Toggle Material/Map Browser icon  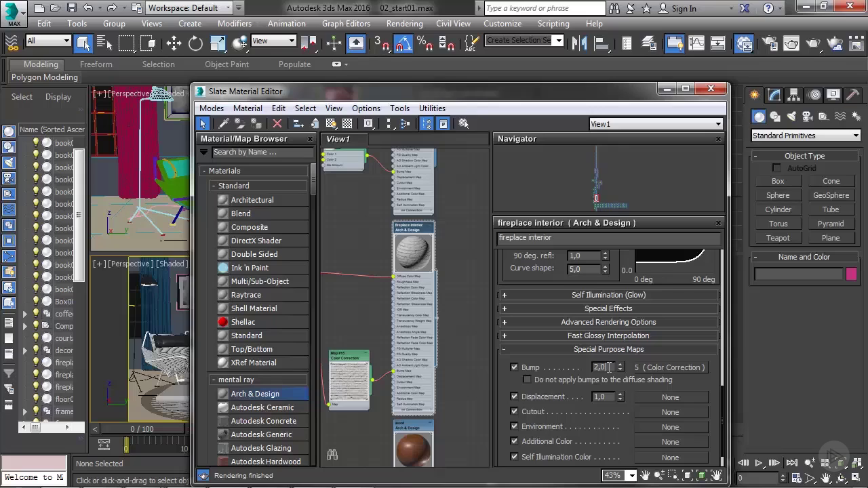[427, 123]
